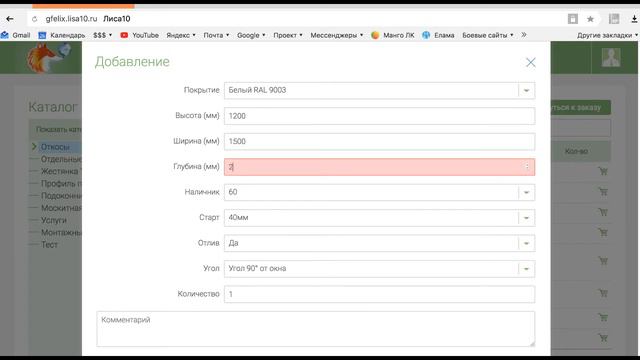This screenshot has width=640, height=360.
Task: Click the Комментарий text area
Action: pyautogui.click(x=316, y=329)
